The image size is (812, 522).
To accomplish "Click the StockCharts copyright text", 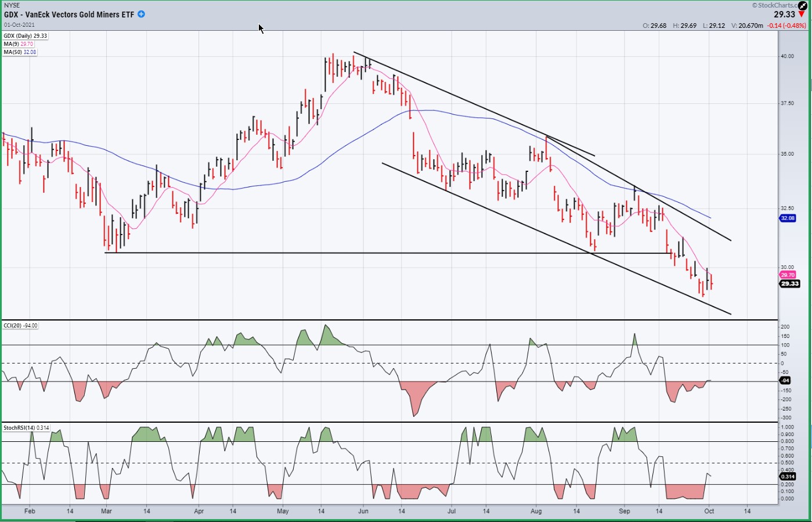I will 775,5.
